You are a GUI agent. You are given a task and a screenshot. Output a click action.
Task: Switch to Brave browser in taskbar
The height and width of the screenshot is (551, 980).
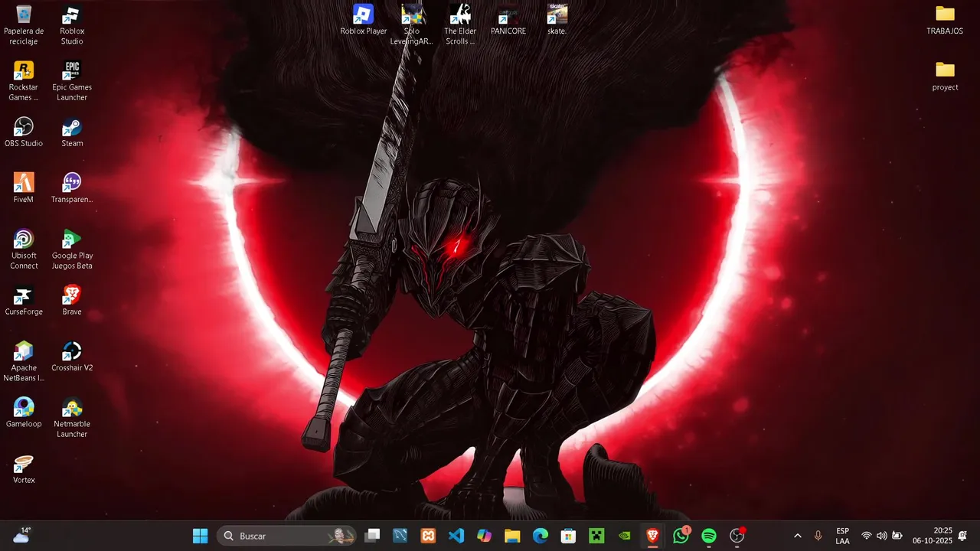point(652,536)
